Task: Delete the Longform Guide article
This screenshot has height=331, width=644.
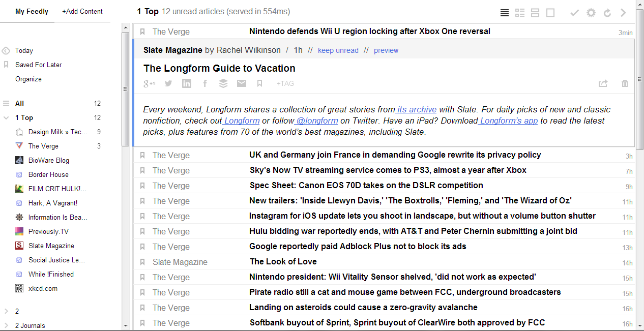Action: [625, 83]
